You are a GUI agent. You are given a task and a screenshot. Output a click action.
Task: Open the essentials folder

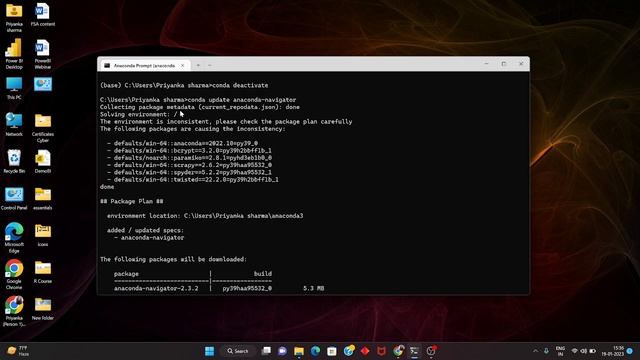[42, 198]
